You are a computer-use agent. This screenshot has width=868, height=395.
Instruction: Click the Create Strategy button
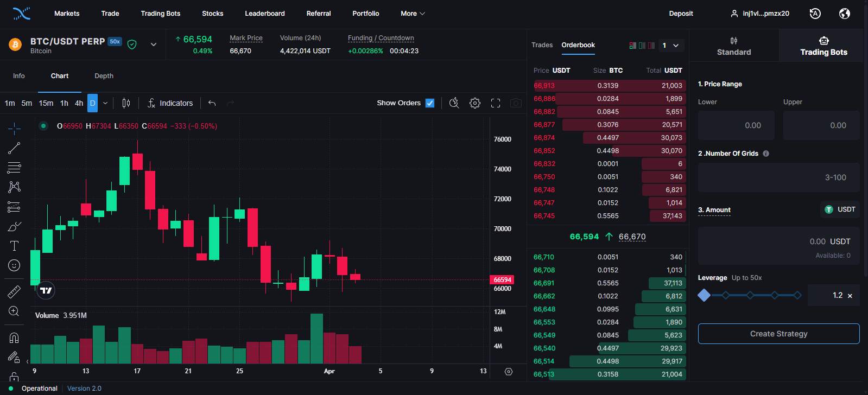(778, 334)
